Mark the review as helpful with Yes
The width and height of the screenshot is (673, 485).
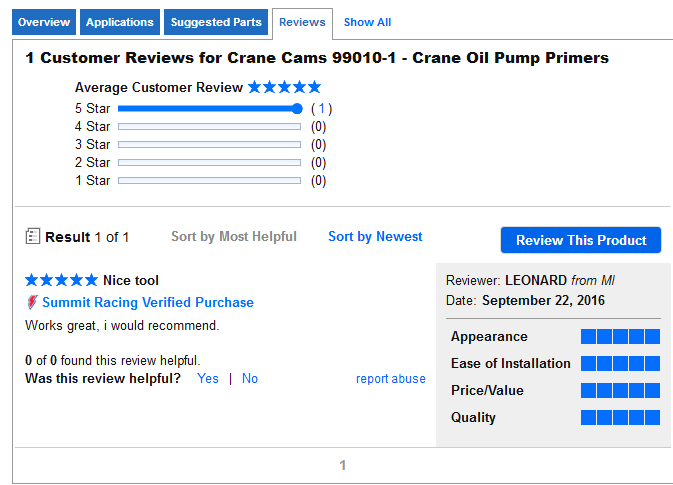point(208,379)
